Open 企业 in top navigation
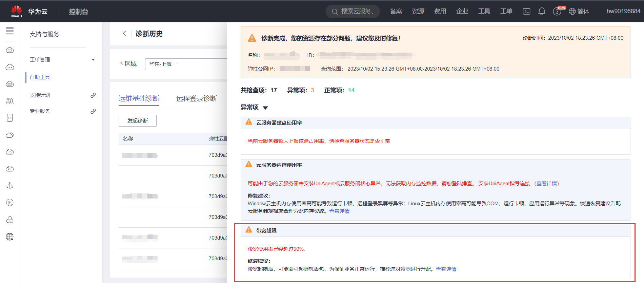644x283 pixels. click(462, 11)
